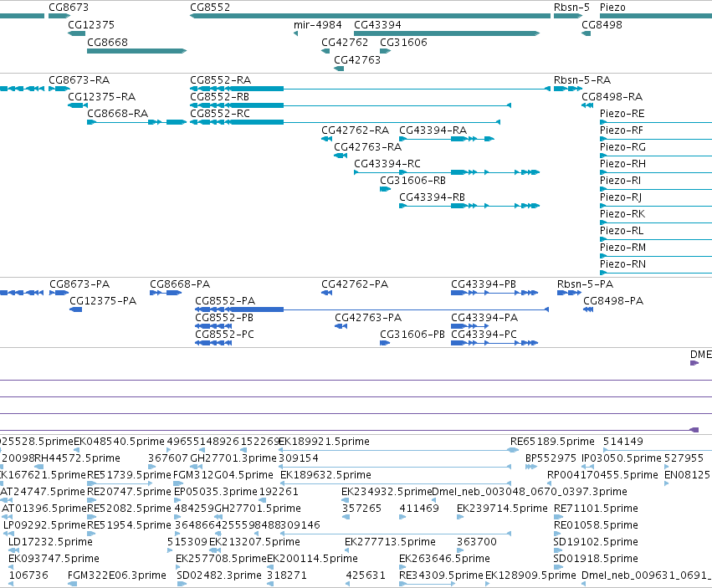Select transcript CG43394-RB

click(432, 197)
